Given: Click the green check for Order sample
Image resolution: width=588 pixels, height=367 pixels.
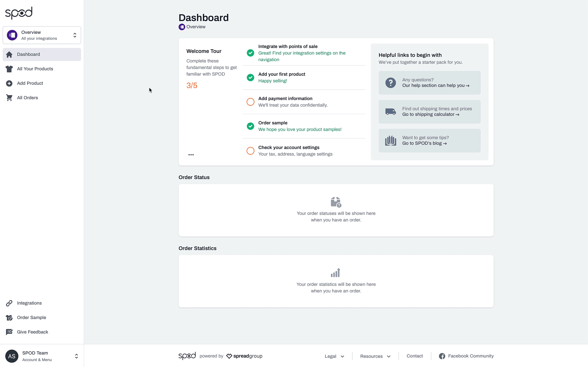Looking at the screenshot, I should (x=250, y=126).
